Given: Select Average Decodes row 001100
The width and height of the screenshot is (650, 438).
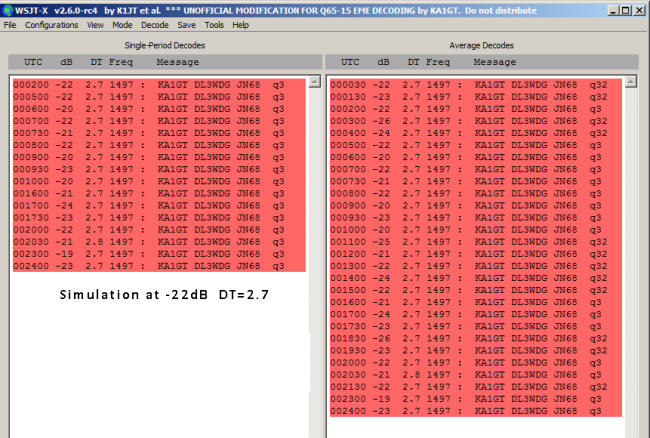Looking at the screenshot, I should [476, 242].
